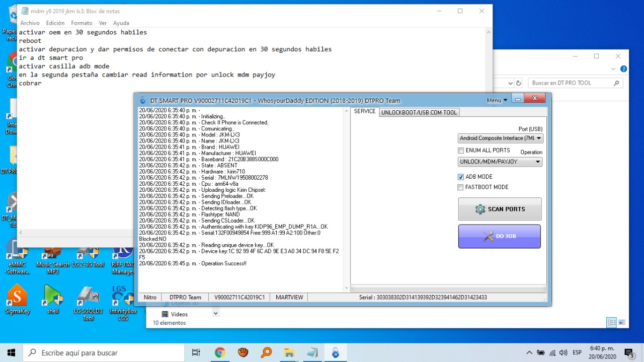Expand the Explorer ribbon chevron
Viewport: 644px width, 362px height.
[613, 69]
